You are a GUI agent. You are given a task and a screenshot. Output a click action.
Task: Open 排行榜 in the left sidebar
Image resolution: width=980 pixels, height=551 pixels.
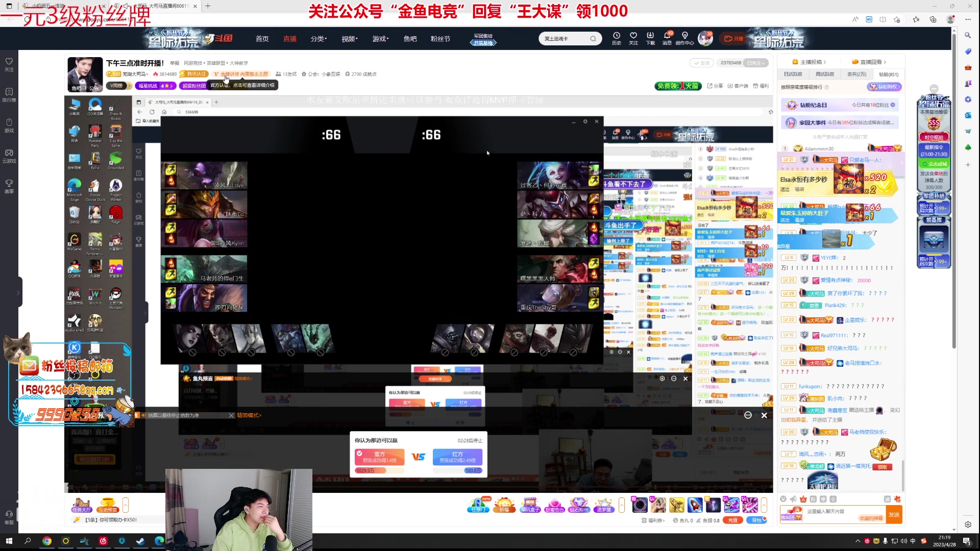point(9,94)
